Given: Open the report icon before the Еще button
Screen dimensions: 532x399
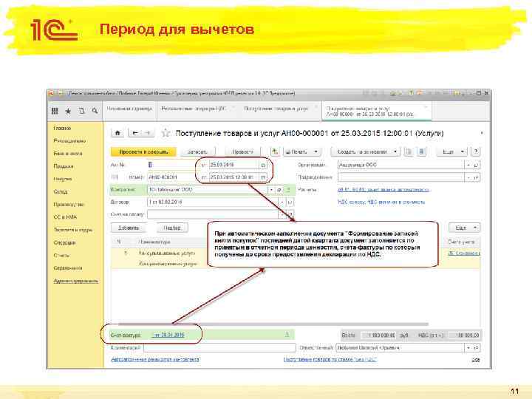Looking at the screenshot, I should (421, 151).
